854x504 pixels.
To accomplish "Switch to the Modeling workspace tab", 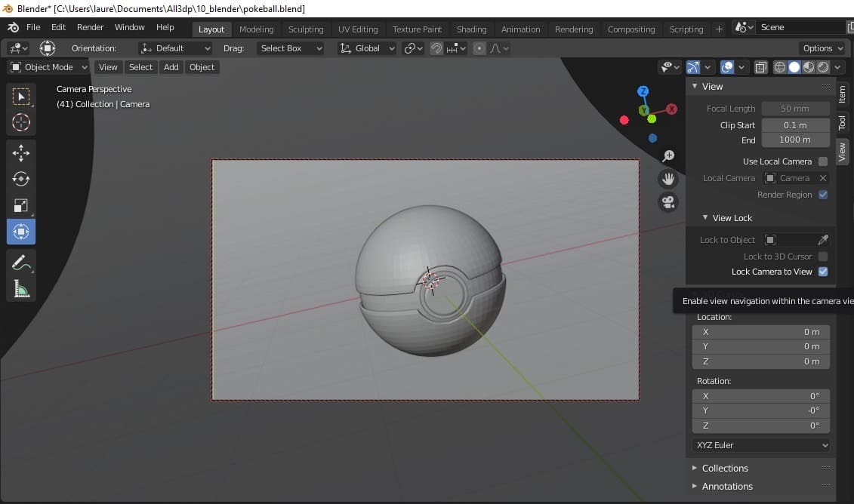I will pyautogui.click(x=257, y=29).
